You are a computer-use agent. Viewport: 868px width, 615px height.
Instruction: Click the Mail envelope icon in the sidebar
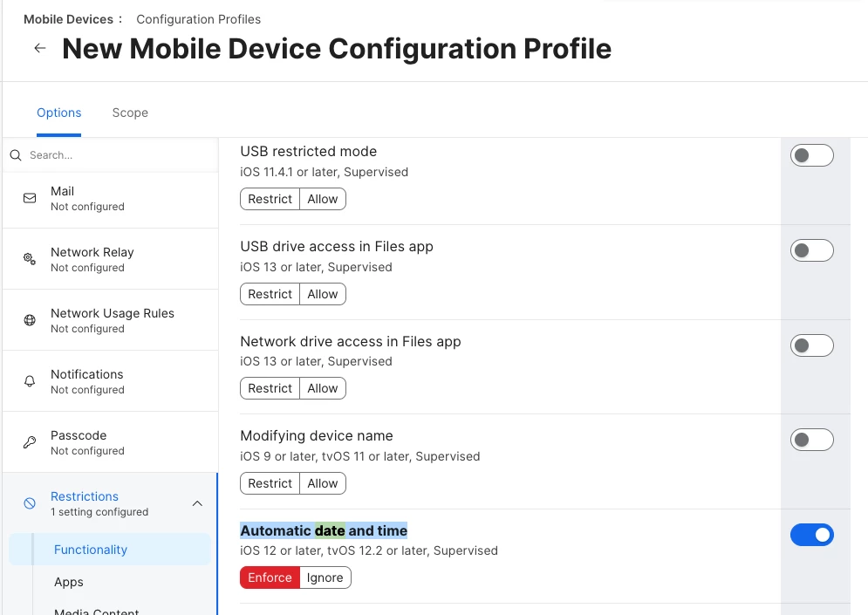click(x=30, y=198)
